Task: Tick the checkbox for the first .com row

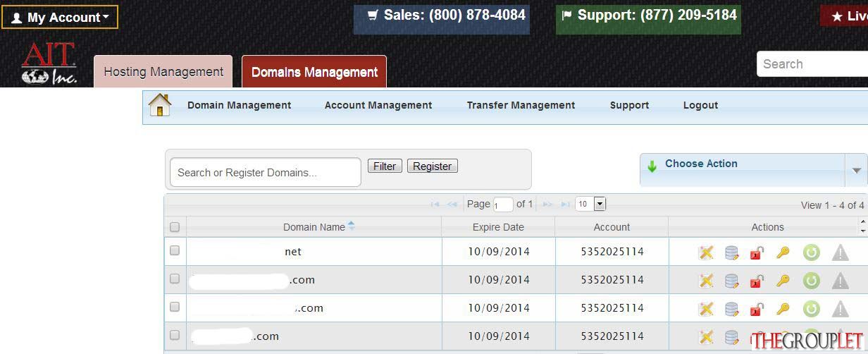Action: click(x=175, y=279)
